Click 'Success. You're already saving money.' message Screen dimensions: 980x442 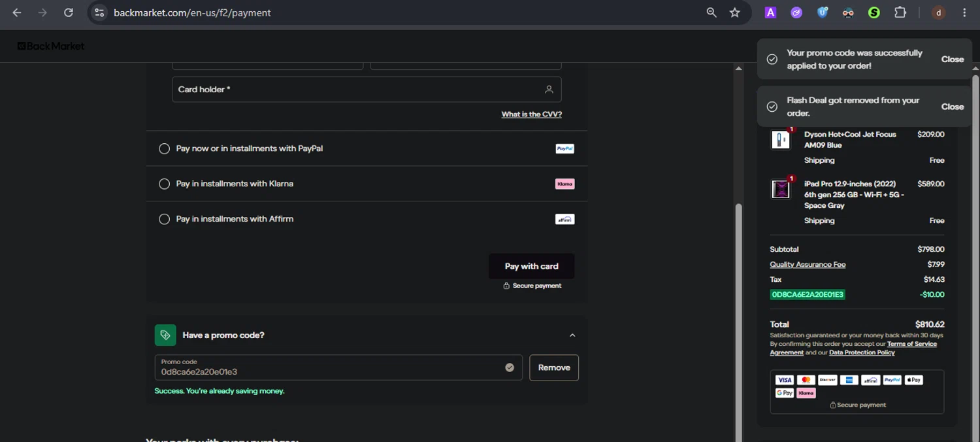pyautogui.click(x=220, y=391)
